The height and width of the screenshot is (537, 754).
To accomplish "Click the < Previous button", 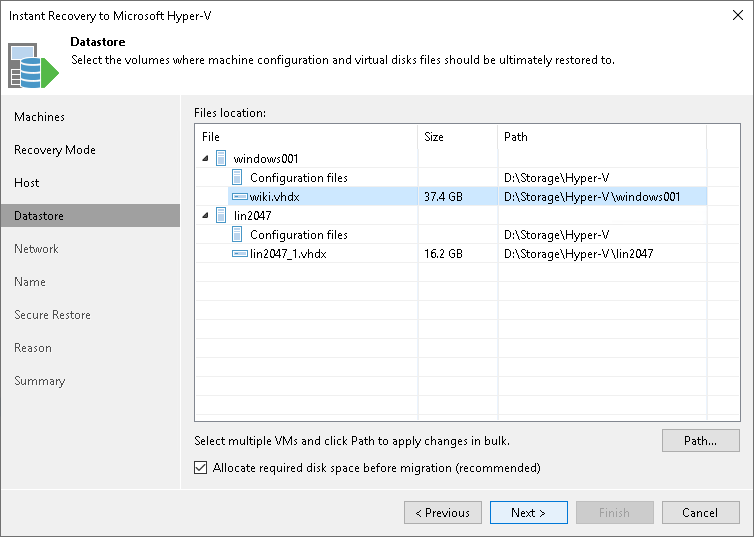I will (442, 512).
